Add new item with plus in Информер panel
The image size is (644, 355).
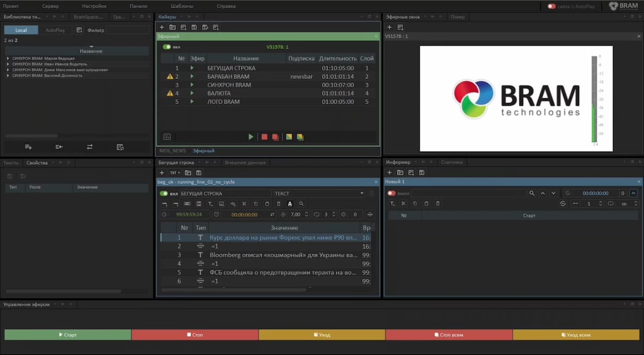pos(389,173)
